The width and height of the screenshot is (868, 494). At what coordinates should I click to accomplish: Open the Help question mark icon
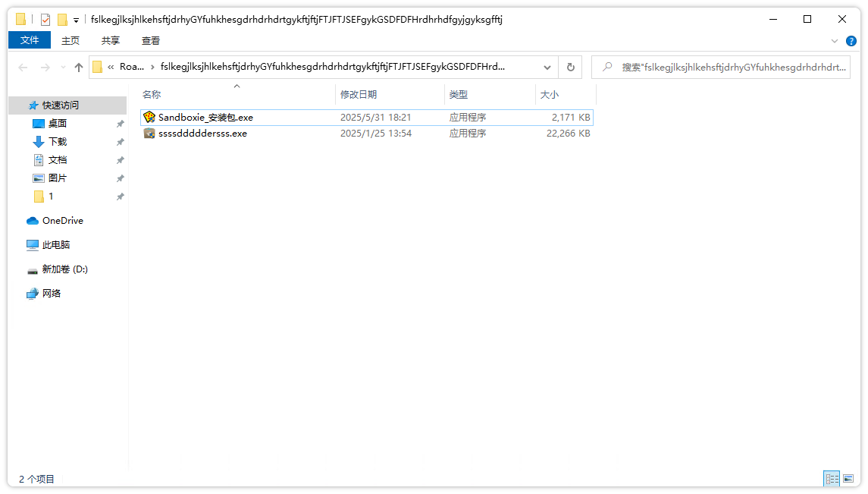[x=851, y=41]
